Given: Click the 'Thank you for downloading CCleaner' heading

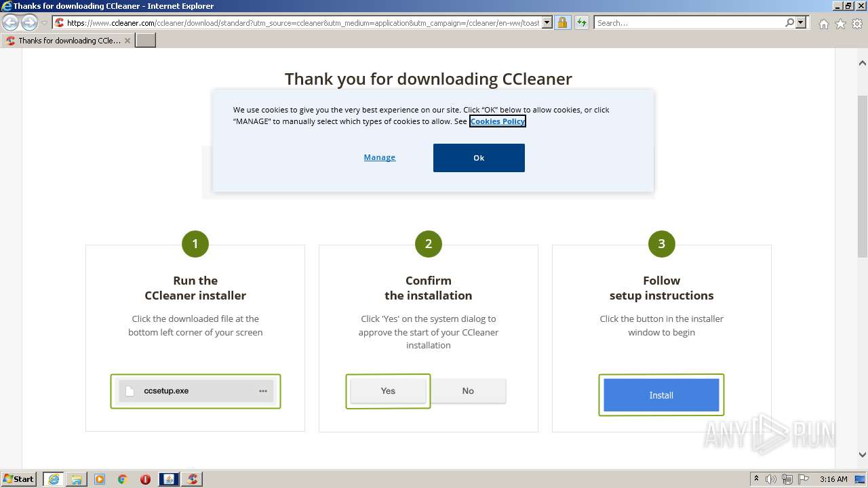Looking at the screenshot, I should [429, 79].
